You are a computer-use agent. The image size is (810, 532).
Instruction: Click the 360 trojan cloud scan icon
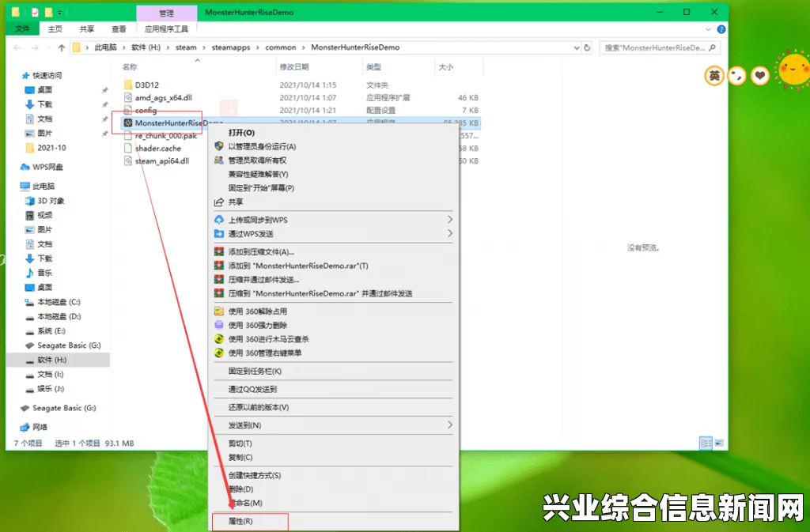click(x=219, y=339)
